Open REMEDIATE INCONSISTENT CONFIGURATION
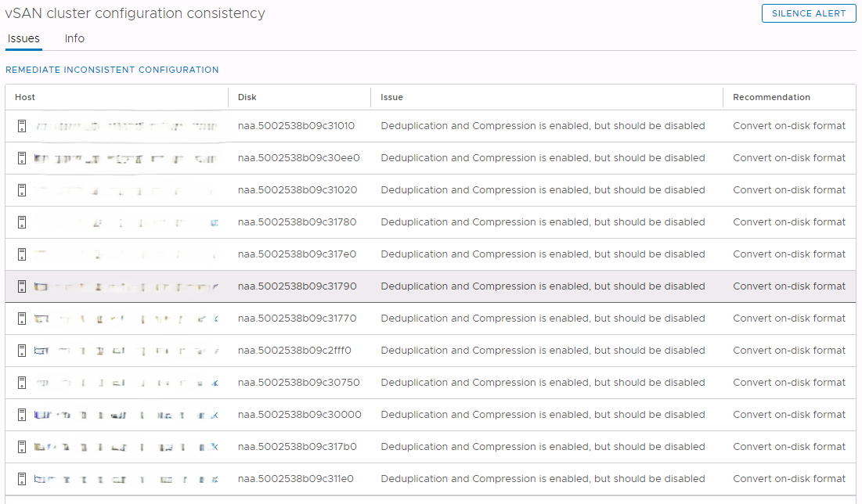Viewport: 862px width, 504px height. point(112,70)
